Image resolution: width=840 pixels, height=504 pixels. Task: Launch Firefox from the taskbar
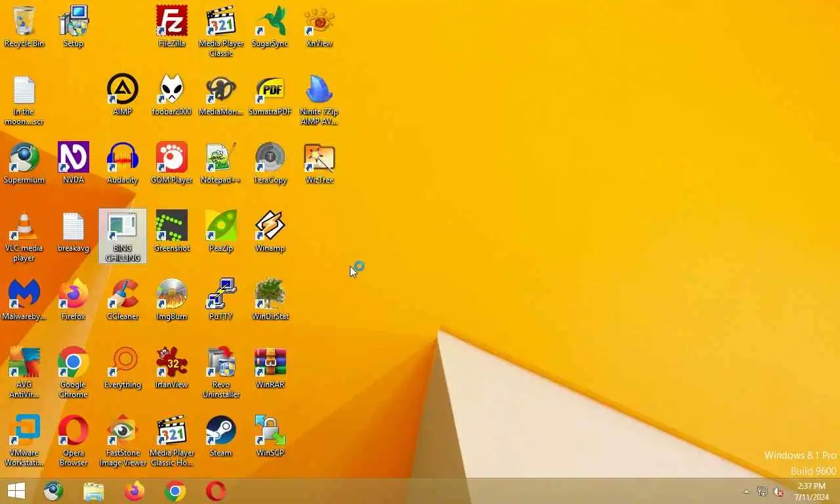coord(135,491)
